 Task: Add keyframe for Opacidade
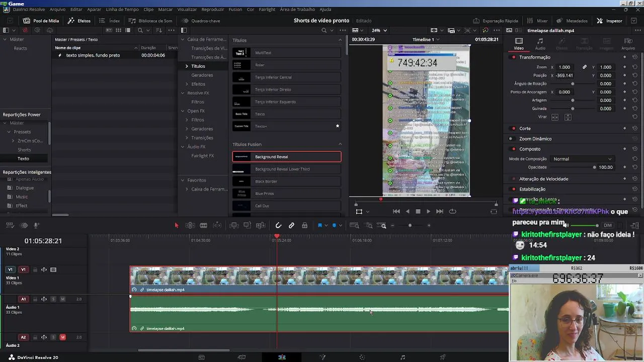624,167
